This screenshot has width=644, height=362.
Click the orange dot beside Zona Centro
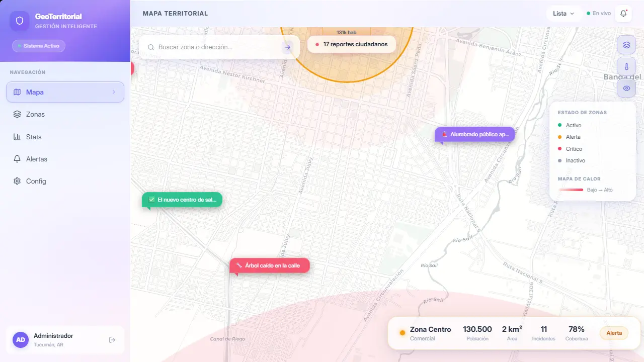403,333
